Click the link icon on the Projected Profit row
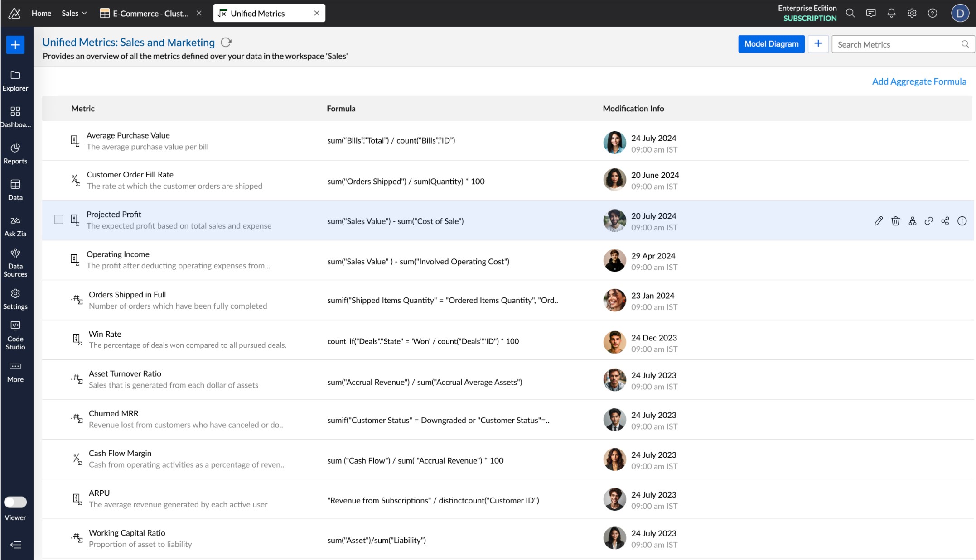The height and width of the screenshot is (560, 976). 928,221
